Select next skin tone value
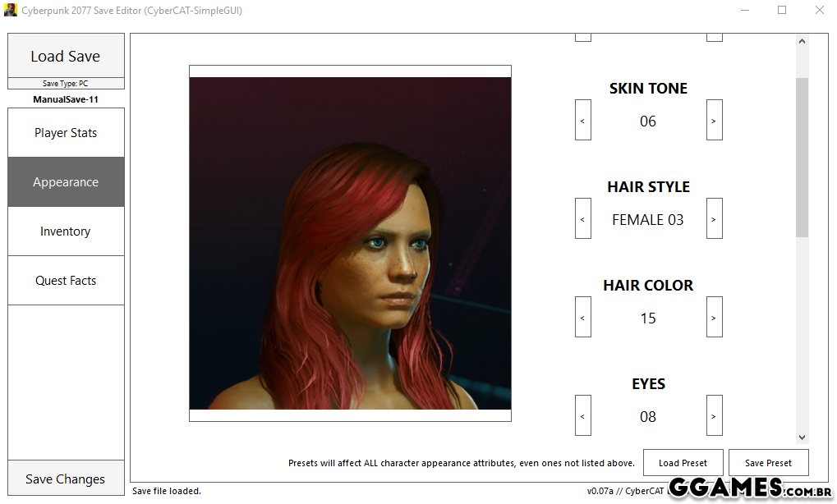Viewport: 837px width, 504px height. 715,120
